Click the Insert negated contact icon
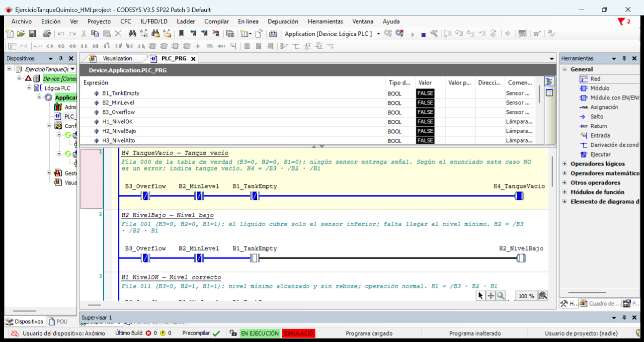This screenshot has height=342, width=644. point(95,46)
